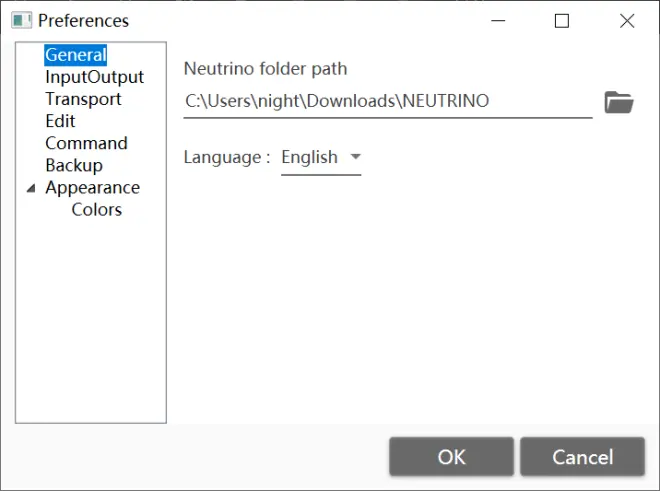
Task: Open the Backup settings category
Action: [74, 165]
